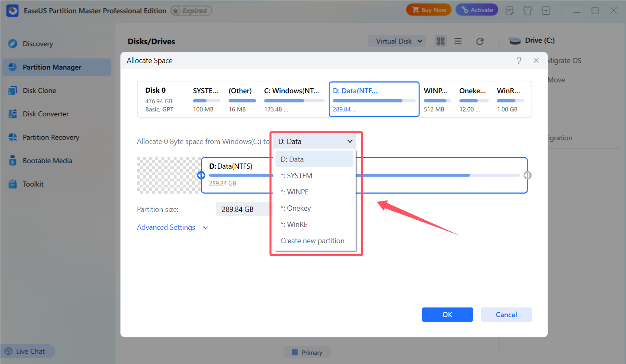This screenshot has width=626, height=364.
Task: Click the Buy Now cart button
Action: 429,10
